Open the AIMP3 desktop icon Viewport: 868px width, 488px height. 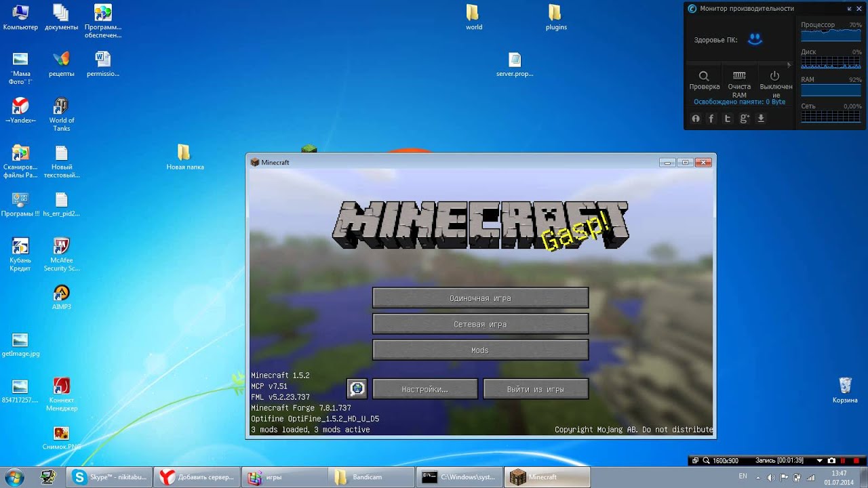[61, 297]
